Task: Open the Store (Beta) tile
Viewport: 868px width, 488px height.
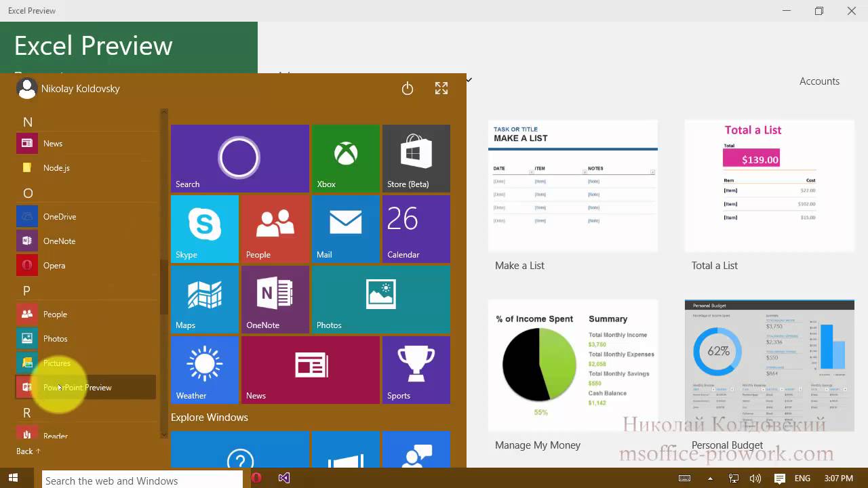Action: pos(416,159)
